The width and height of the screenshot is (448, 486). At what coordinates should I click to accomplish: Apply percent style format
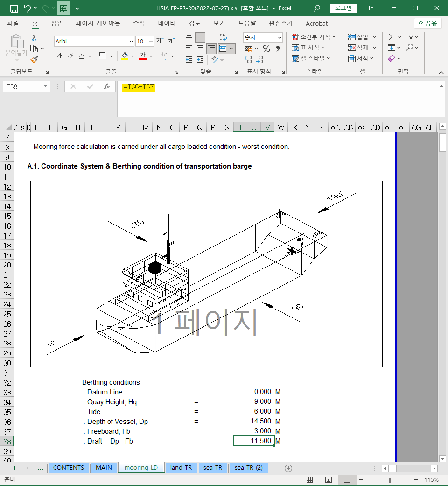(x=266, y=49)
